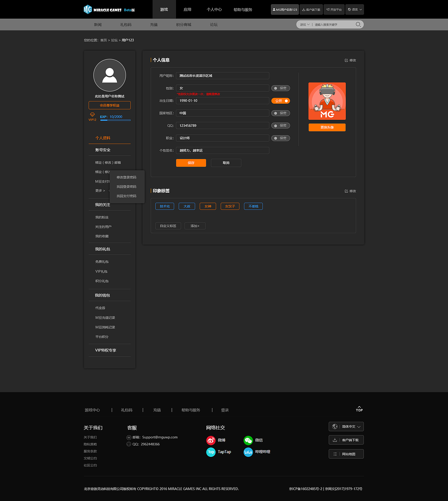The height and width of the screenshot is (501, 448).
Task: Select the 不差钱 impression tag
Action: point(253,206)
